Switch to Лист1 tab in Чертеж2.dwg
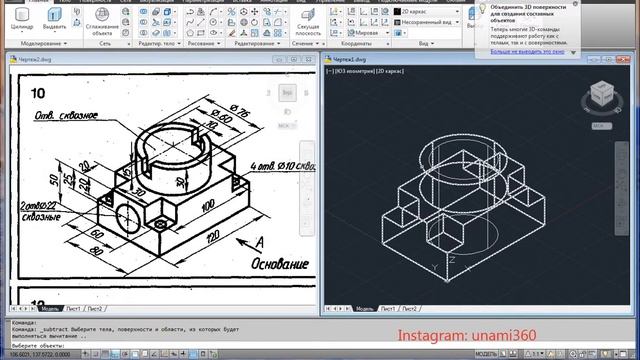This screenshot has height=360, width=640. coord(73,309)
